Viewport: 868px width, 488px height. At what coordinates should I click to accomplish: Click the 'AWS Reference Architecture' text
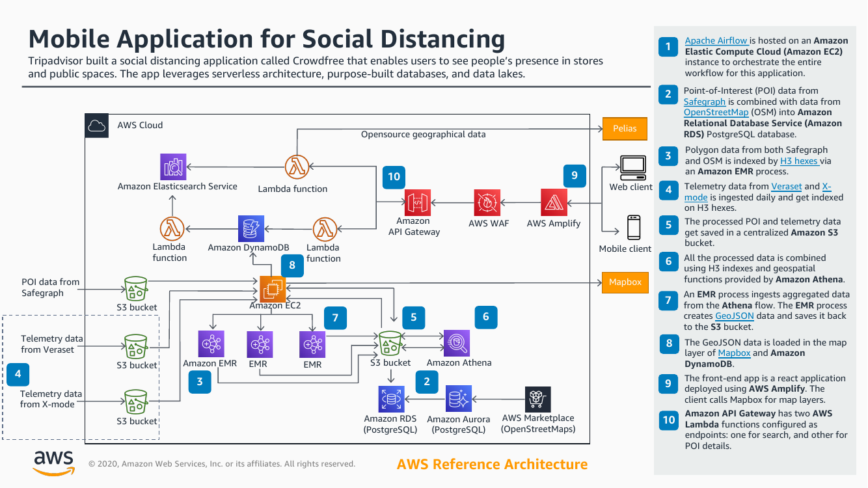click(x=492, y=464)
